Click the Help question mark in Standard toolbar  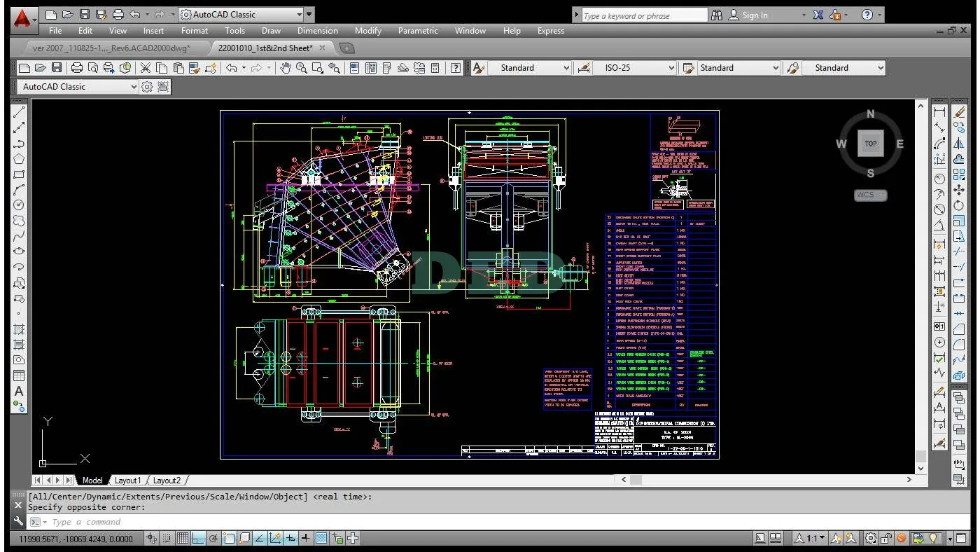pos(456,68)
